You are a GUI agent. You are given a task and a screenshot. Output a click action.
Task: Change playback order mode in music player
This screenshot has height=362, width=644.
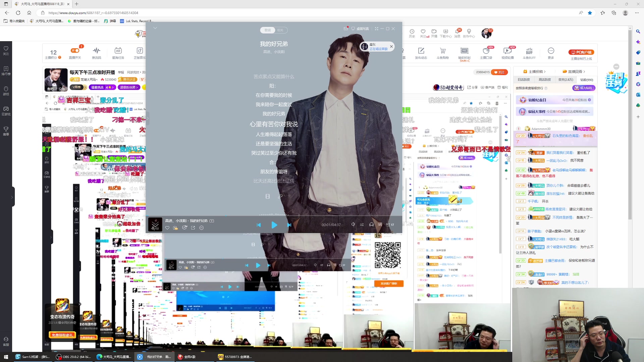(x=362, y=225)
